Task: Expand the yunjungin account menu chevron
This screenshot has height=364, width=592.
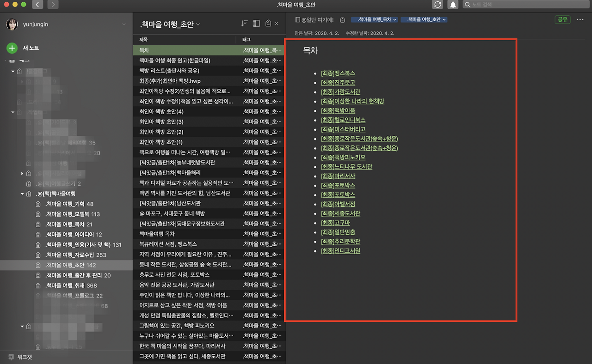Action: (x=123, y=24)
